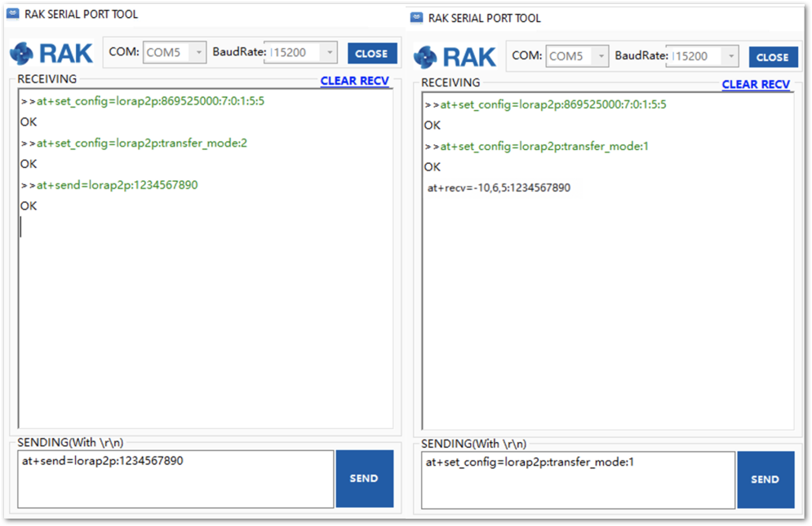
Task: Click last OK response in left log
Action: (x=29, y=206)
